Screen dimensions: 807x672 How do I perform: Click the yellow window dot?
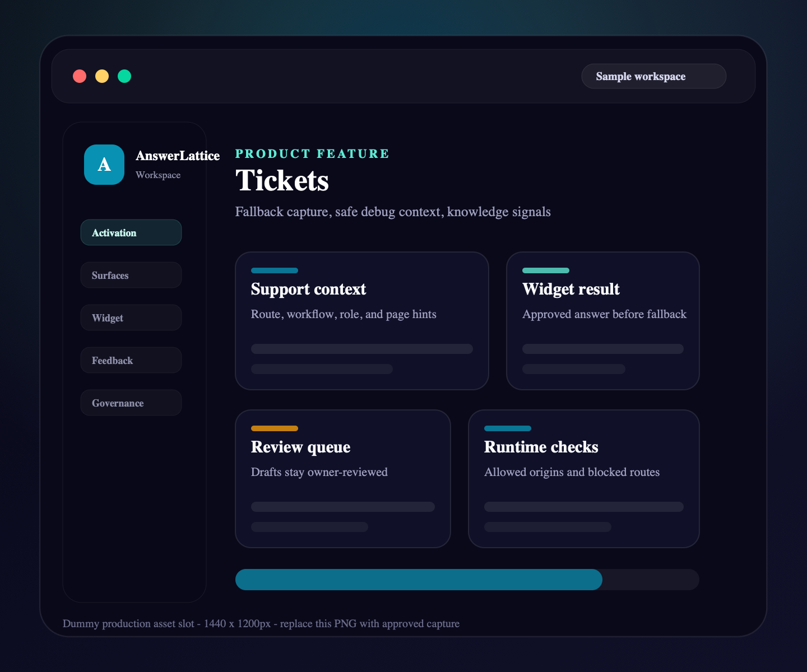[102, 76]
